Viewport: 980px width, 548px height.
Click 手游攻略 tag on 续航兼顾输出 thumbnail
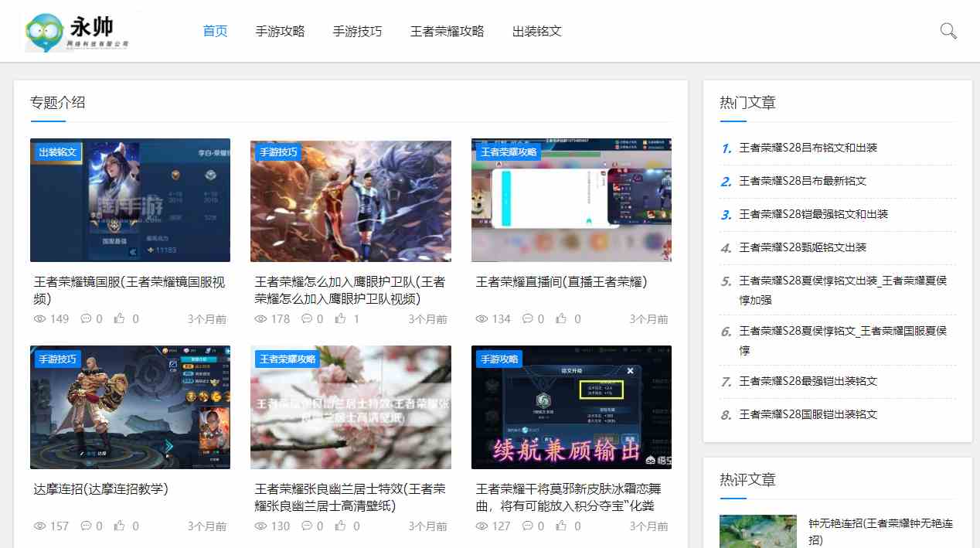coord(499,359)
